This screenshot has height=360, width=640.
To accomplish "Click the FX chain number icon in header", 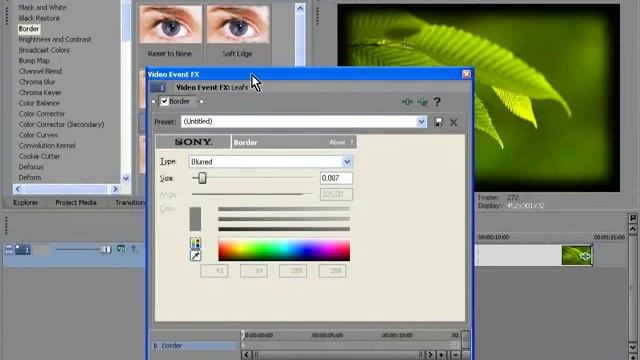I will coord(158,87).
